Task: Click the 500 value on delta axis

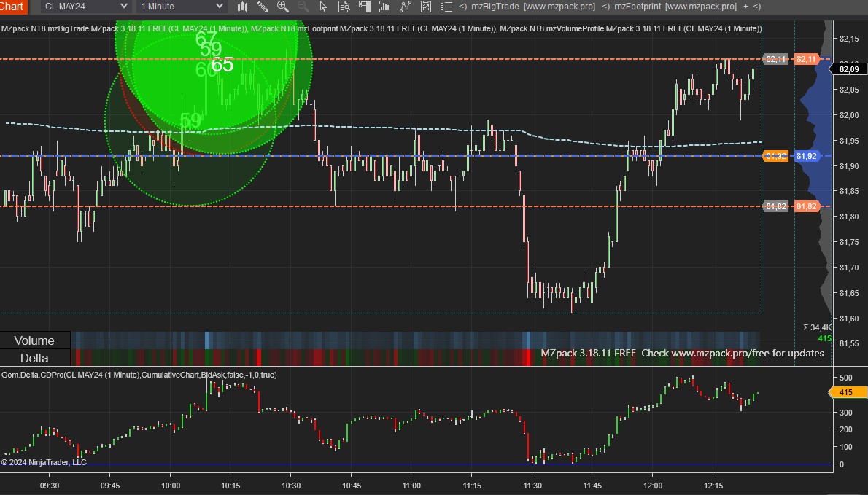Action: (x=846, y=378)
